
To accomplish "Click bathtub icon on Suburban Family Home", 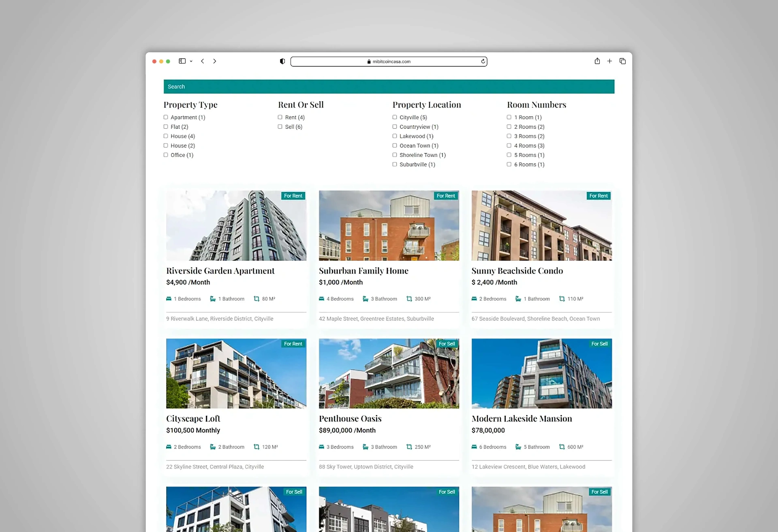I will (365, 299).
